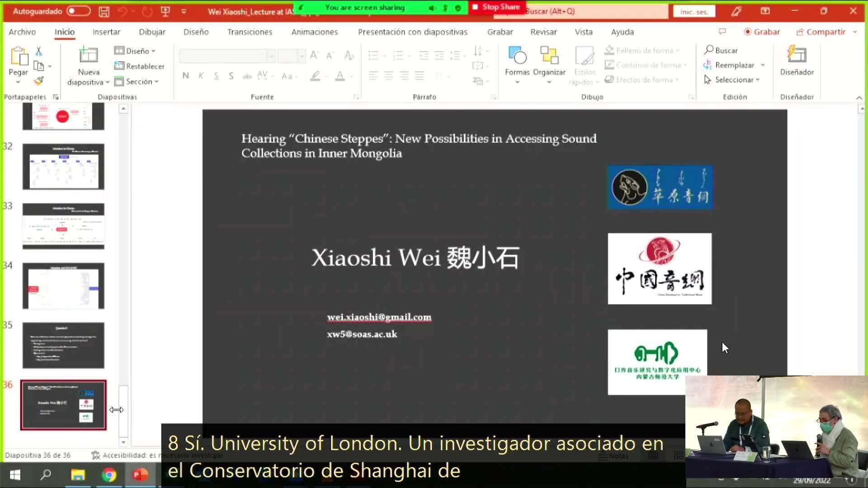Toggle underline S formatting

click(216, 76)
